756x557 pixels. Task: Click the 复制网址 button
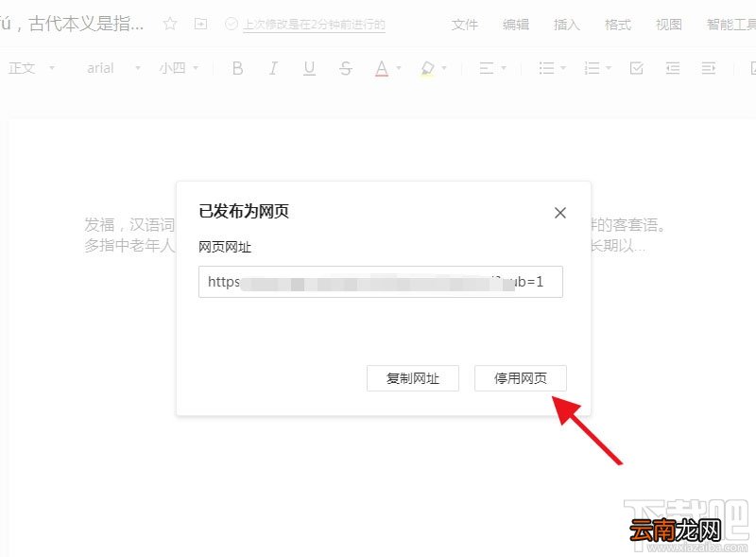413,378
